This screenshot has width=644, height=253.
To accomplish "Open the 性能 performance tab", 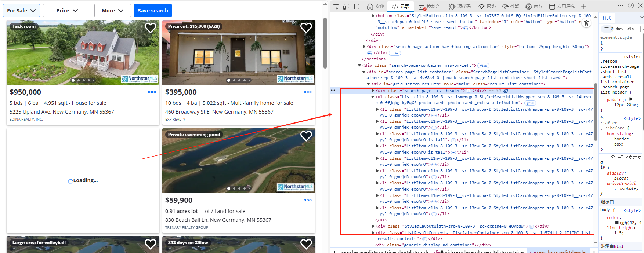I will click(x=511, y=7).
